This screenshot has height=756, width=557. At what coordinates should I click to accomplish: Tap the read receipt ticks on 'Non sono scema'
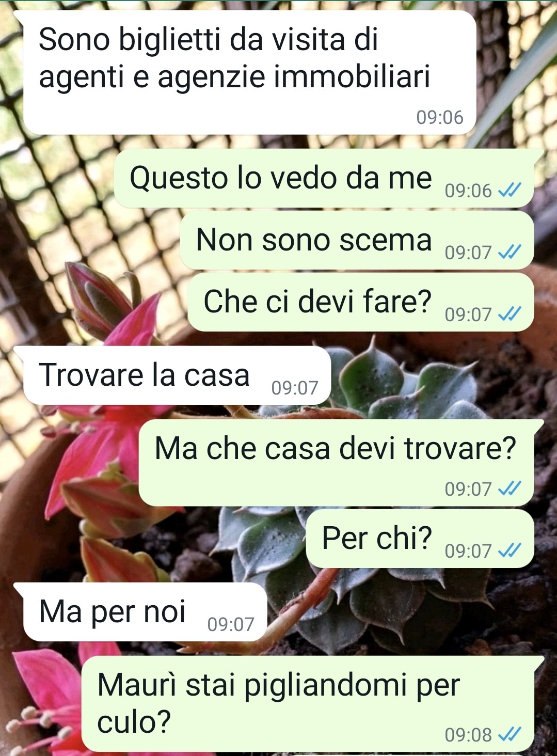tap(509, 253)
